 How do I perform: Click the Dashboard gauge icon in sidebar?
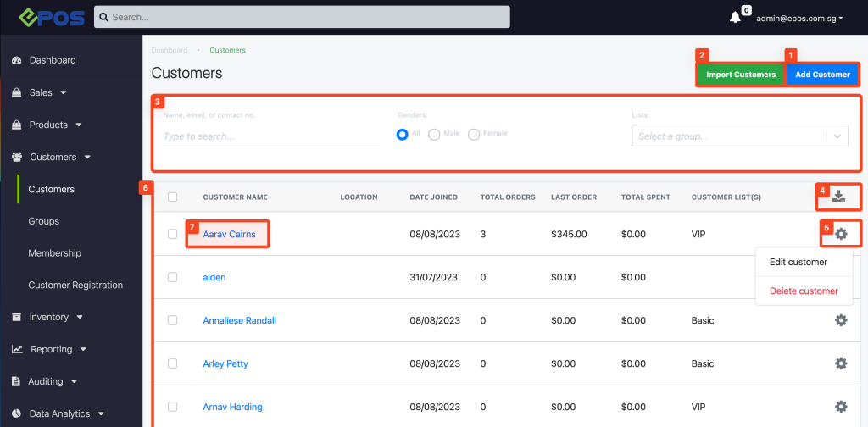point(17,60)
